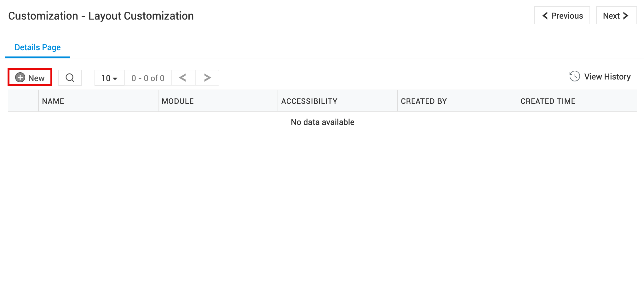The image size is (644, 301).
Task: Go to next page with right arrow
Action: point(207,78)
